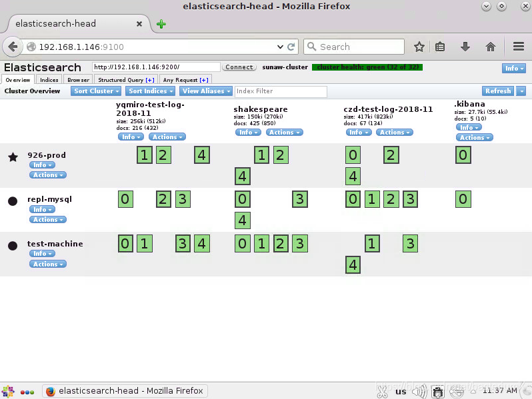Select shard 4 of shakespeare on 926-prod

coord(243,177)
